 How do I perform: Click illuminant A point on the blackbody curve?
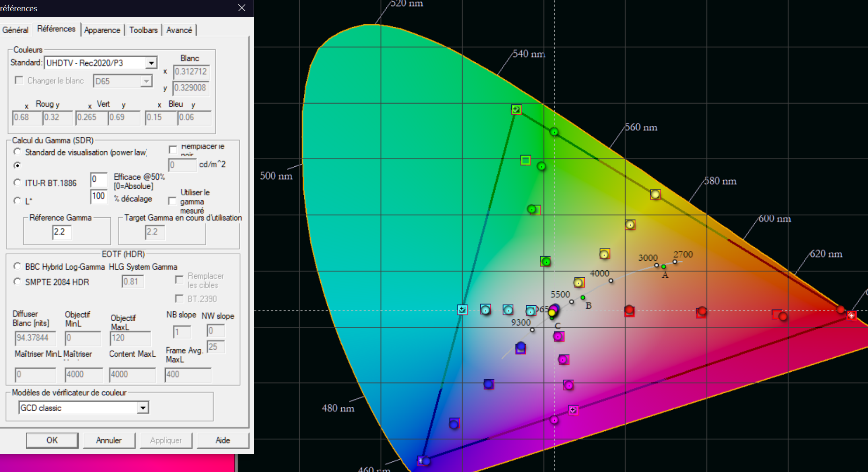[663, 267]
